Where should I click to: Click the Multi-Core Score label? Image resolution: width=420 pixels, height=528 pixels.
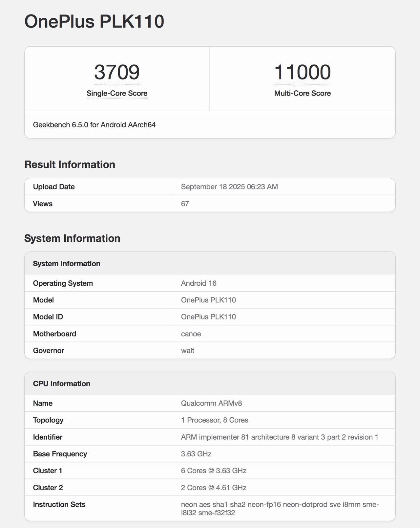click(x=302, y=93)
